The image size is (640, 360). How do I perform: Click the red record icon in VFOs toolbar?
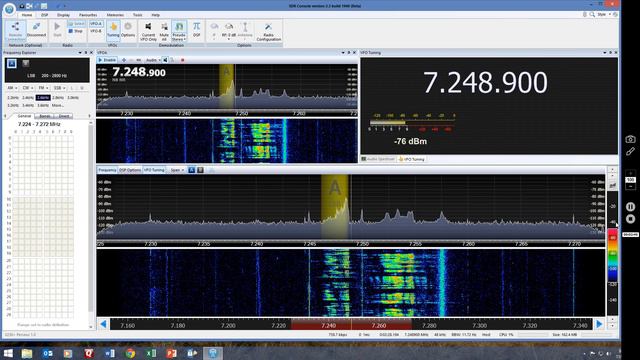click(x=182, y=60)
